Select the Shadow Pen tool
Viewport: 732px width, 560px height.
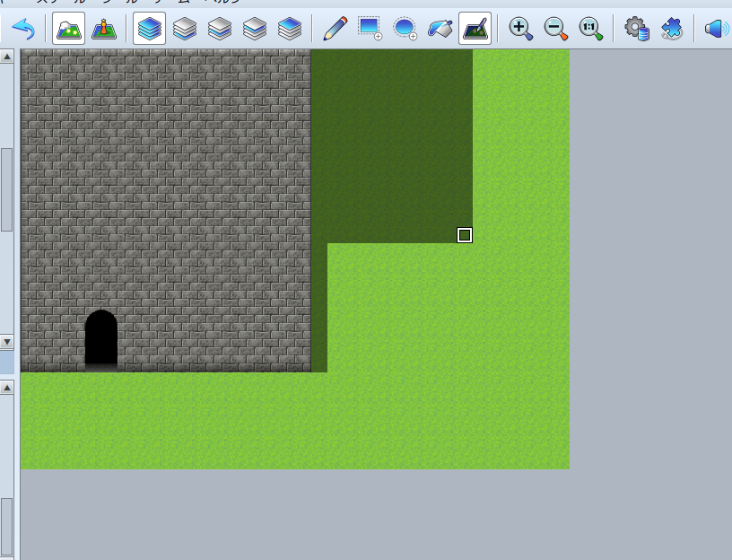[x=475, y=29]
